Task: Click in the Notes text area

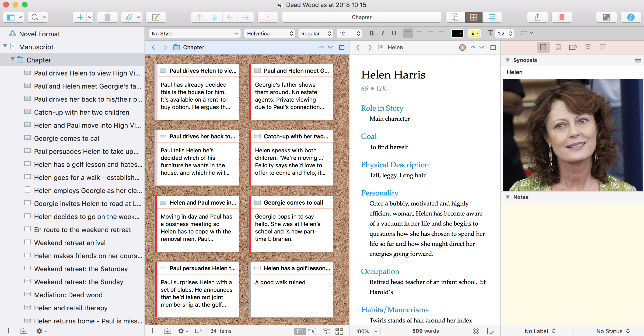Action: coord(572,264)
